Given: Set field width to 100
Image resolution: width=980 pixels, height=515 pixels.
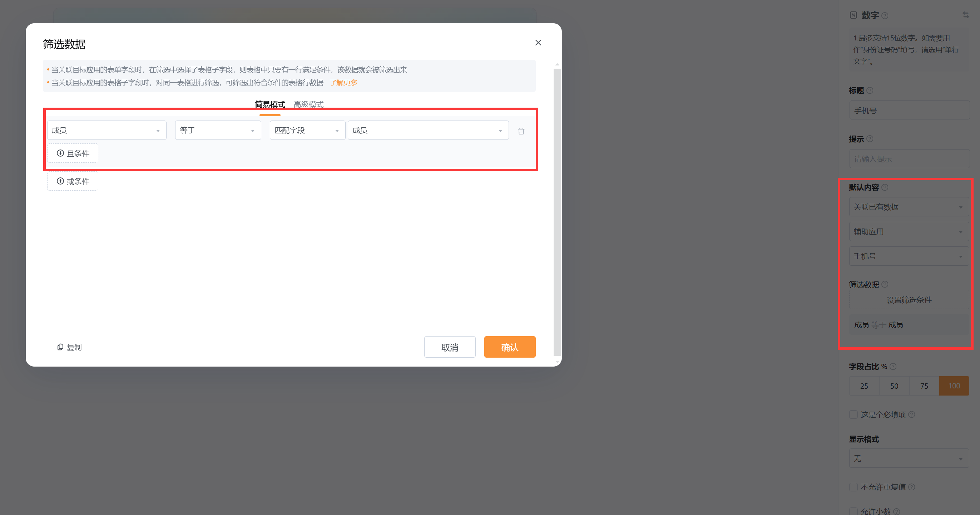Looking at the screenshot, I should point(954,386).
